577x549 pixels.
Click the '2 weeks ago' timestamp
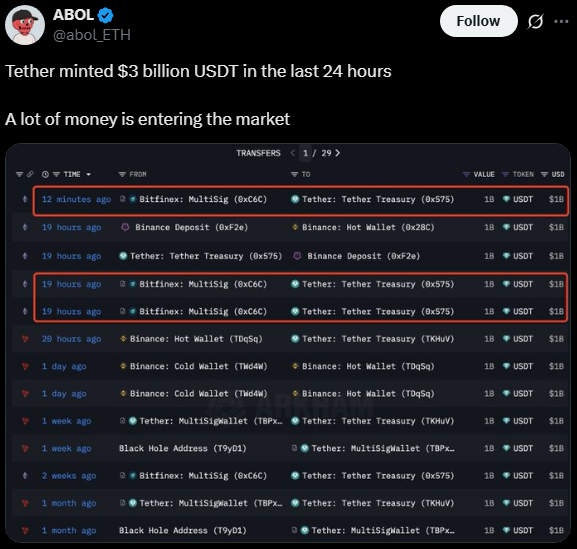tap(69, 475)
